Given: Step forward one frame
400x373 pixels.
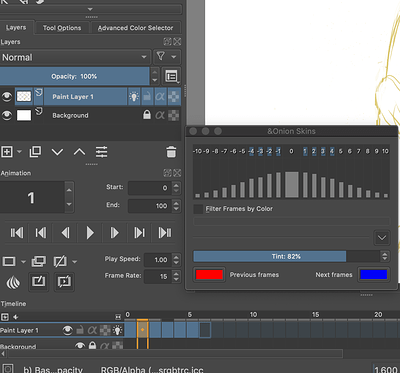Looking at the screenshot, I should [114, 232].
